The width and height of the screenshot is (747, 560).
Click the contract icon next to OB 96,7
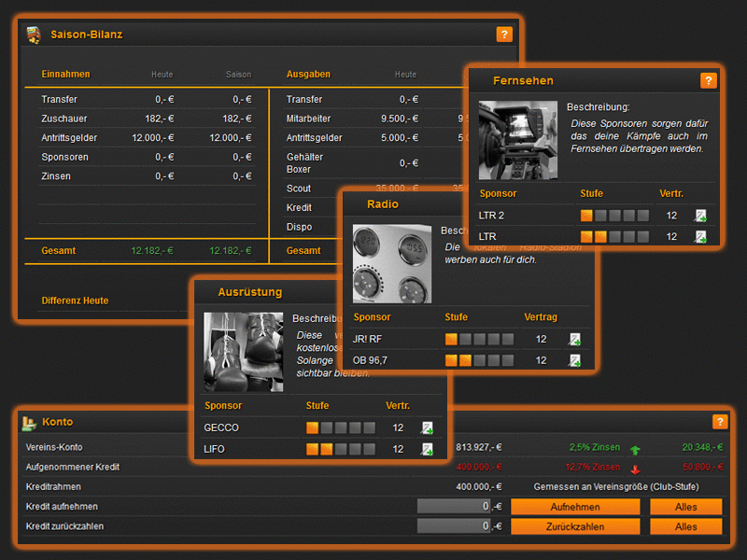[575, 359]
